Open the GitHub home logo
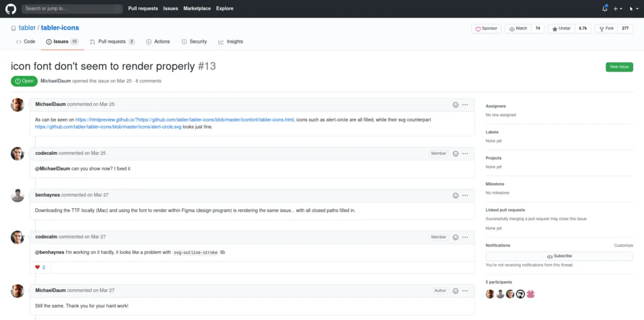The image size is (644, 320). [x=11, y=9]
